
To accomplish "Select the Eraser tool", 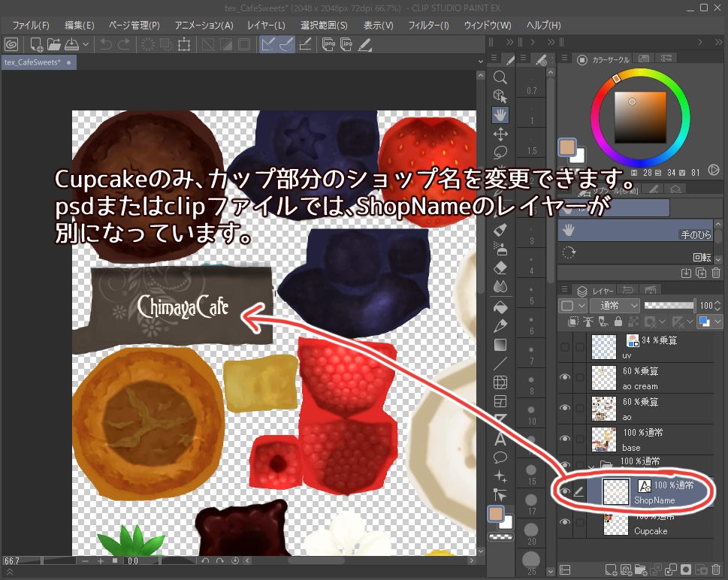I will [x=500, y=268].
